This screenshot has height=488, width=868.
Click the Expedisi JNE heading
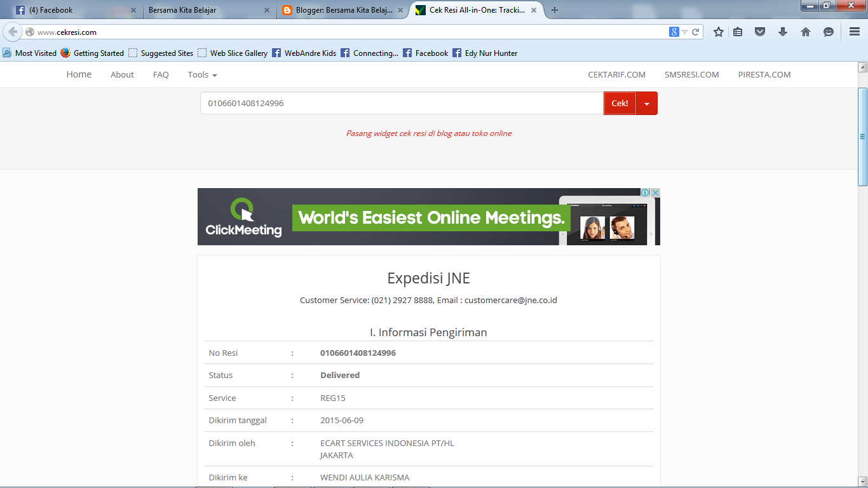pos(429,278)
